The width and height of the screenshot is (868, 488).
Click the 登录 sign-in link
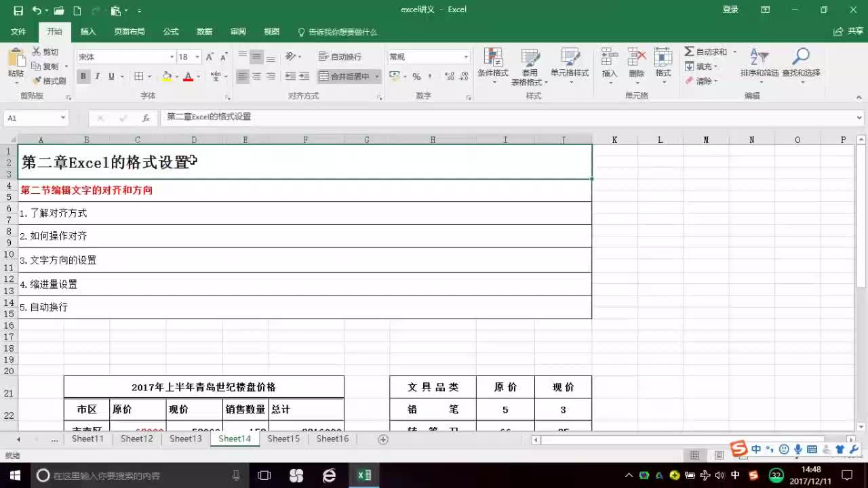[x=730, y=9]
